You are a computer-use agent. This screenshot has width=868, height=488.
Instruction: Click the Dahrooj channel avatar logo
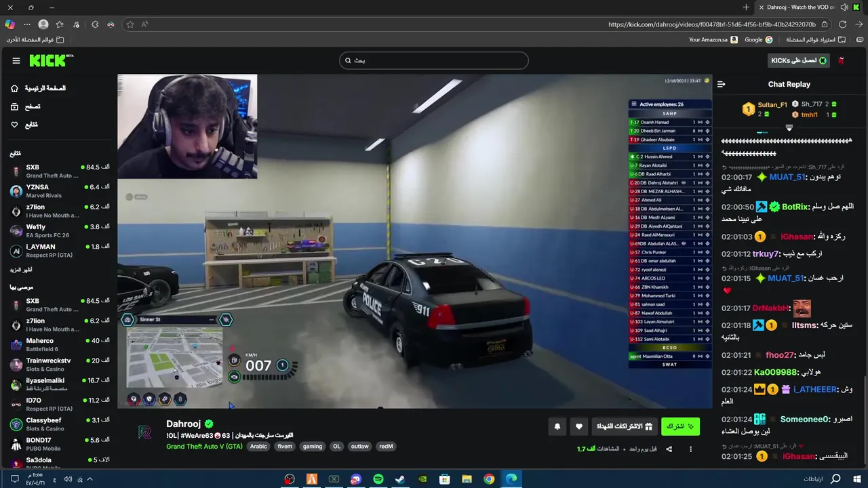click(x=144, y=432)
